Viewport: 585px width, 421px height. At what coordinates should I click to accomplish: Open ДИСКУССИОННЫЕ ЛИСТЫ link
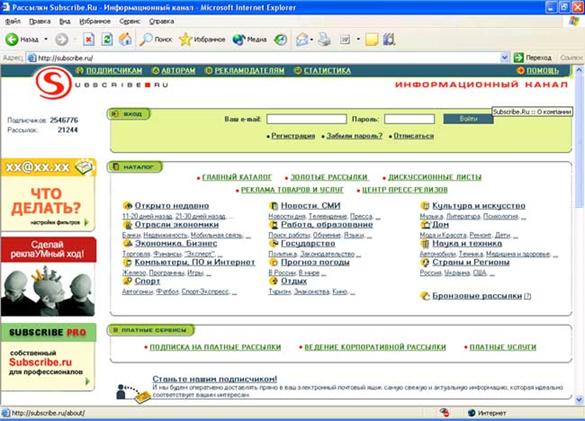[435, 177]
